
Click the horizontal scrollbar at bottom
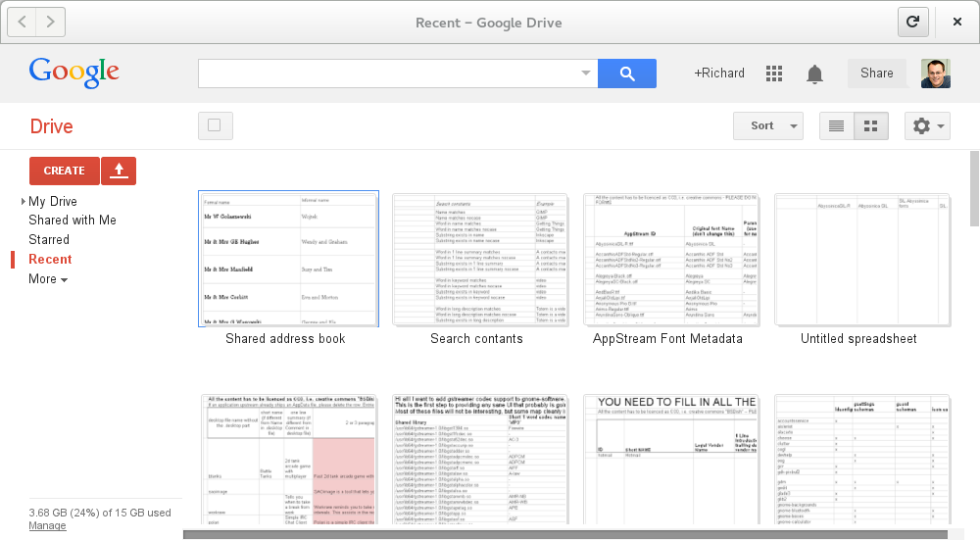pyautogui.click(x=565, y=534)
